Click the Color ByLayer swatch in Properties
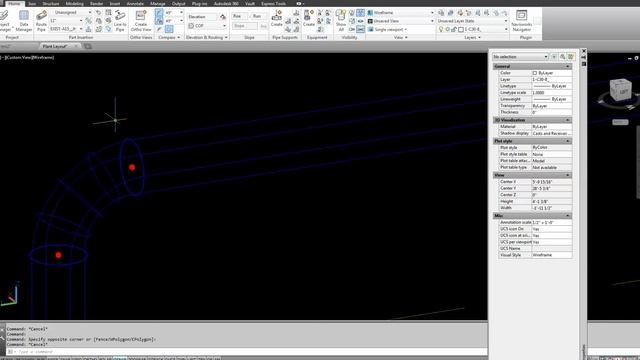The image size is (640, 360). [x=535, y=73]
